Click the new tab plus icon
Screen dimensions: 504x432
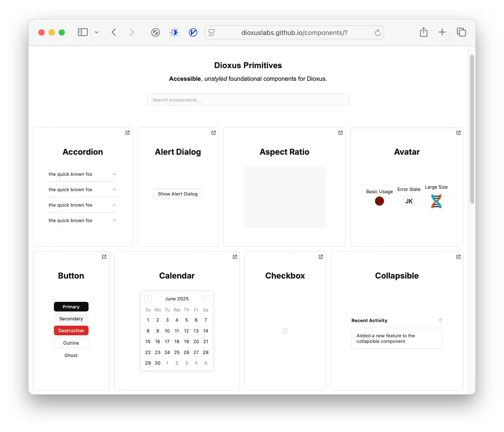[x=442, y=32]
